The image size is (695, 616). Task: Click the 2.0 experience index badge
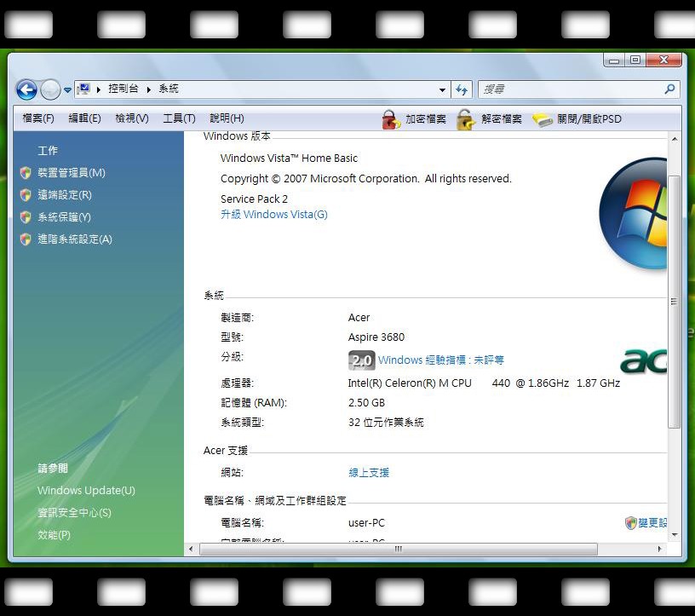[362, 360]
